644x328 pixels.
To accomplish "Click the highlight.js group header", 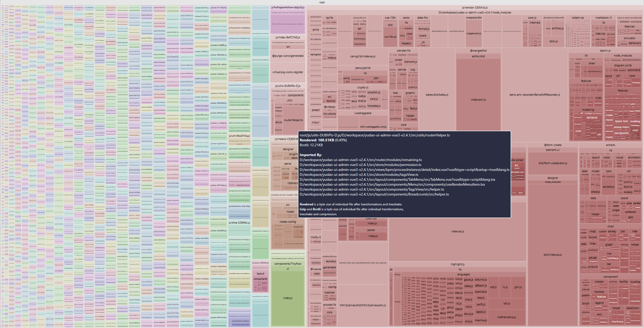I will (x=457, y=264).
